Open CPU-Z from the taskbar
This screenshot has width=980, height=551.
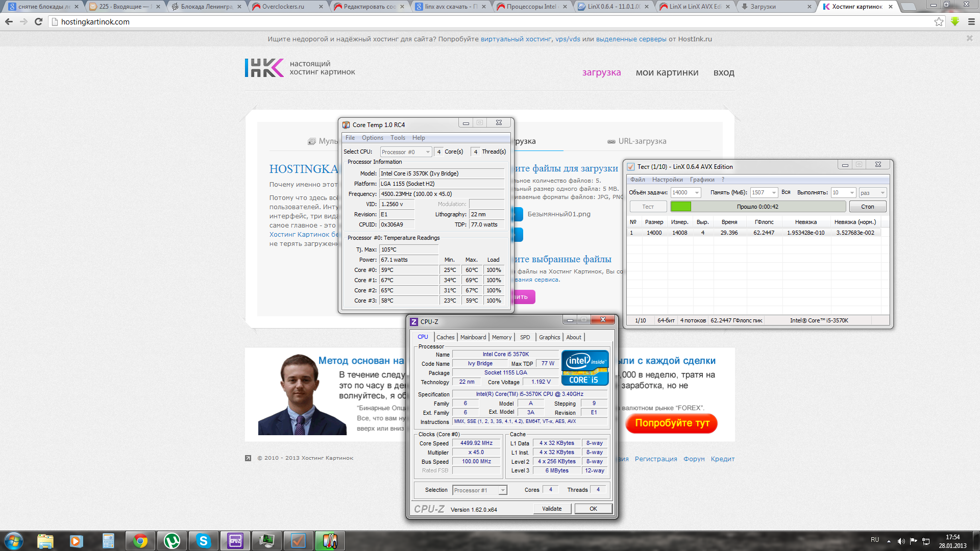235,541
